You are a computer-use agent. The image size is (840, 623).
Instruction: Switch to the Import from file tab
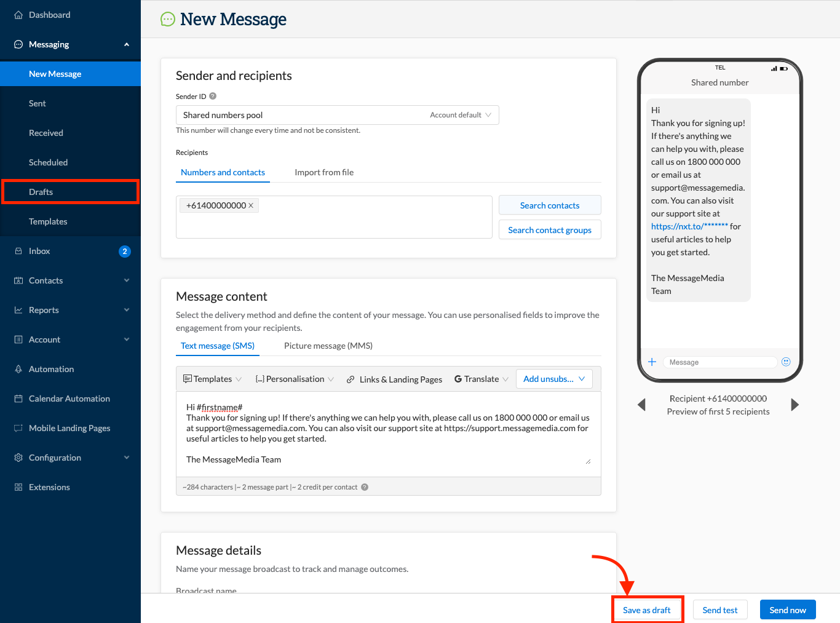coord(324,172)
